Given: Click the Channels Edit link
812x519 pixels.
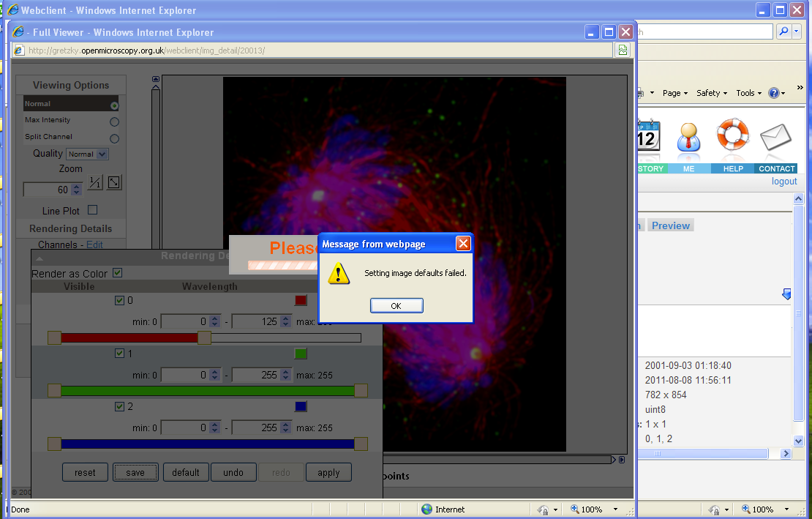Looking at the screenshot, I should (x=95, y=244).
